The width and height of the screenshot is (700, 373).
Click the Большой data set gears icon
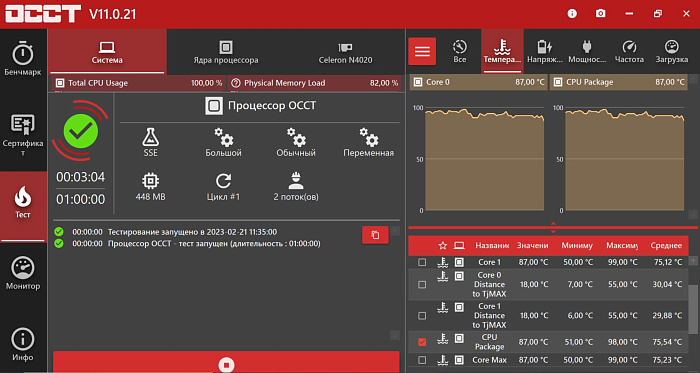pyautogui.click(x=223, y=137)
